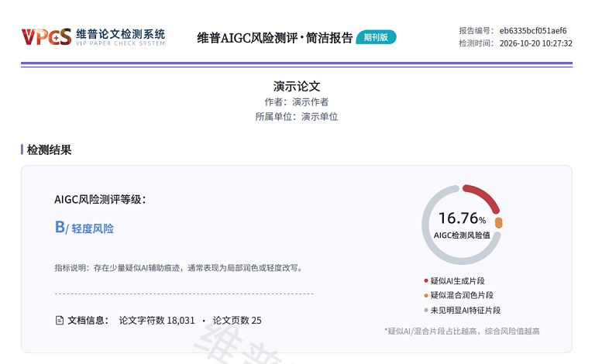602x364 pixels.
Task: Click the report number eb6335bcf051aef6
Action: coord(533,31)
